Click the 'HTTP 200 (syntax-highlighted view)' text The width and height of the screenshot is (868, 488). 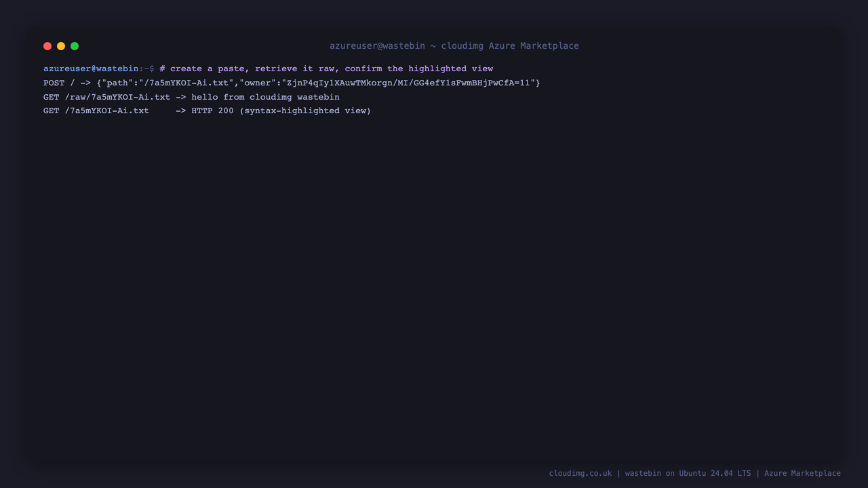tap(281, 110)
